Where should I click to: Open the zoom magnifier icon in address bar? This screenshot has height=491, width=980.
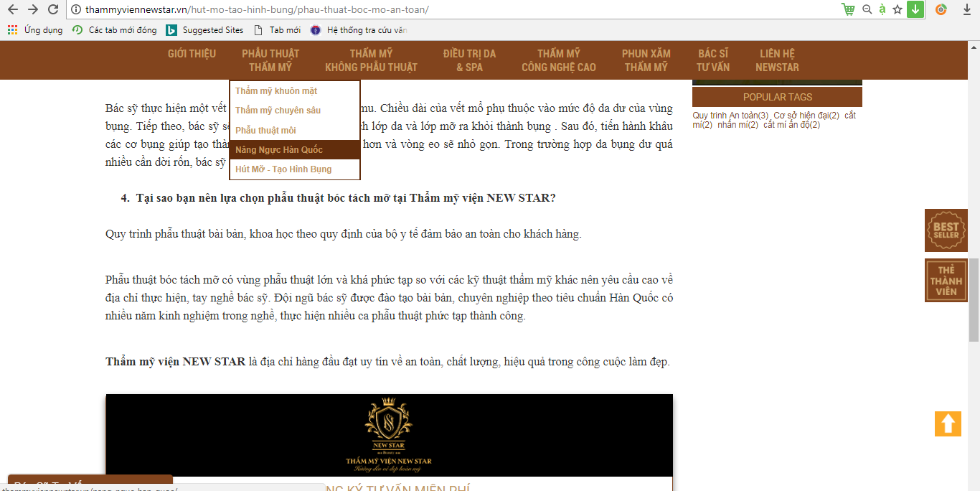(867, 9)
